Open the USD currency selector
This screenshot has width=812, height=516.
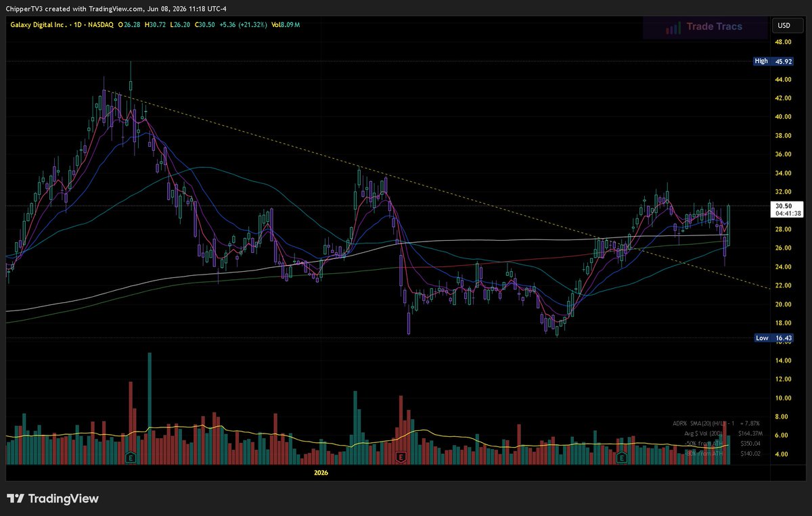[788, 26]
